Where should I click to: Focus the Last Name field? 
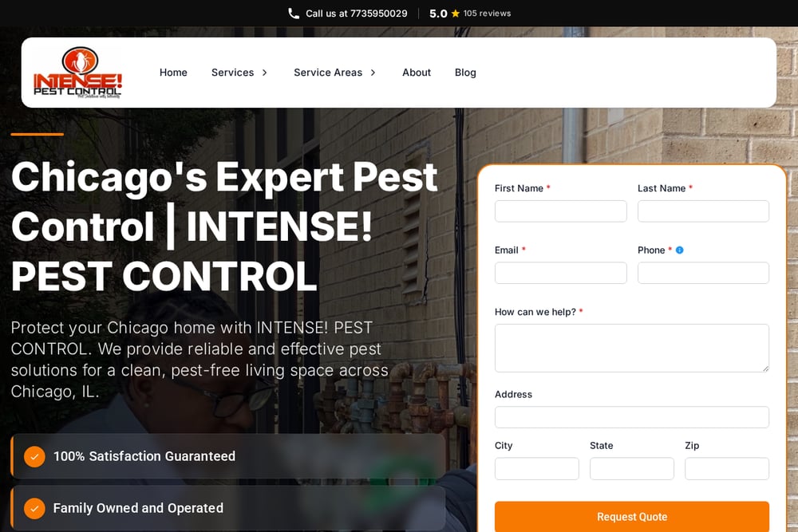pyautogui.click(x=703, y=211)
